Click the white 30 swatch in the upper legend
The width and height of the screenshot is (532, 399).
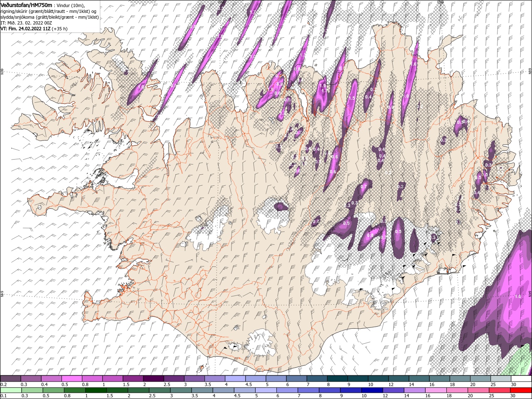(x=521, y=379)
